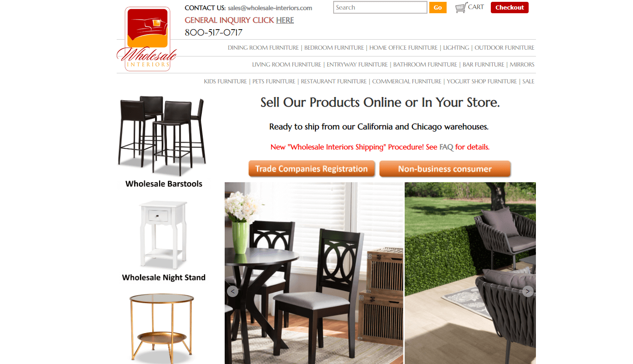Go to Bedroom Furniture category
The image size is (633, 364).
(334, 48)
